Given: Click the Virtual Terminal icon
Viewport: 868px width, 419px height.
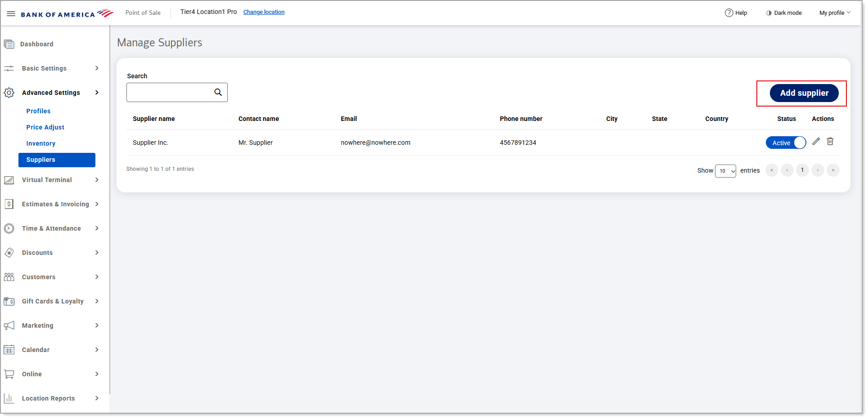Looking at the screenshot, I should 9,180.
